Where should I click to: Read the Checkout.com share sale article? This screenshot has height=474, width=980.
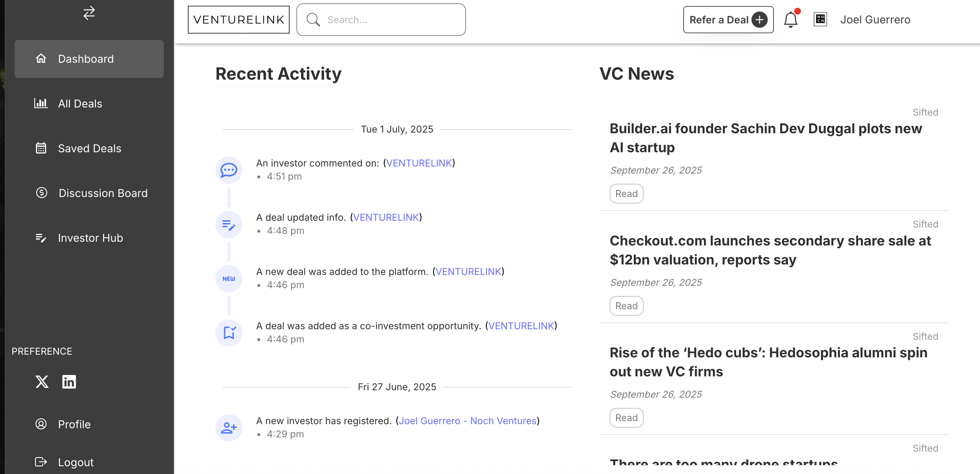click(x=626, y=306)
